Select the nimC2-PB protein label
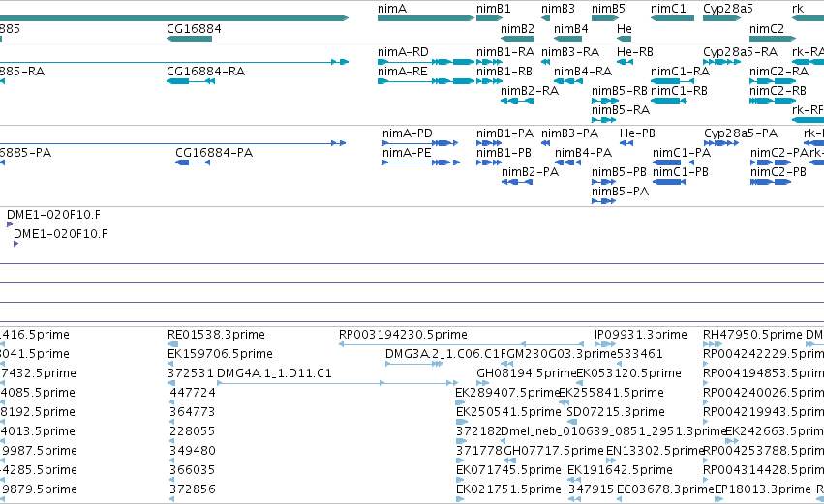The image size is (824, 504). [778, 172]
